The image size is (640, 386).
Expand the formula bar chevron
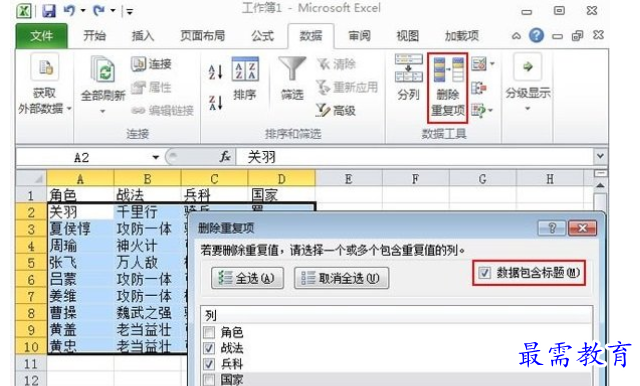coord(600,156)
